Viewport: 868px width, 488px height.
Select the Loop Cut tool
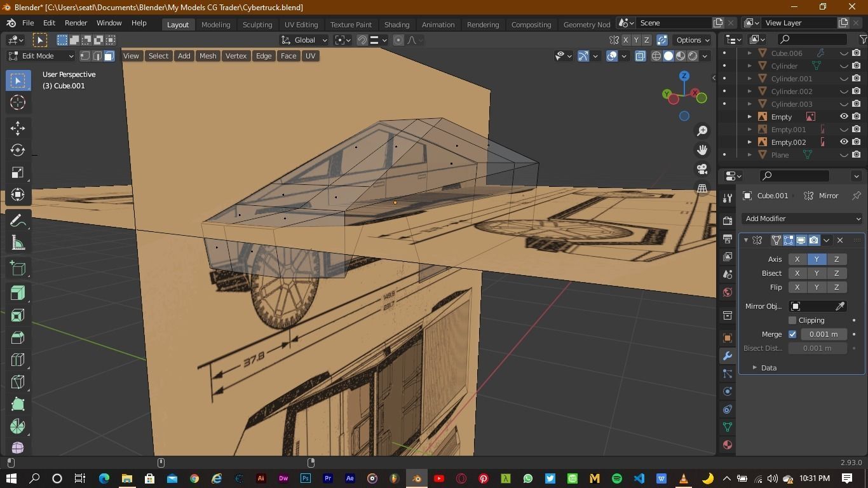tap(18, 360)
